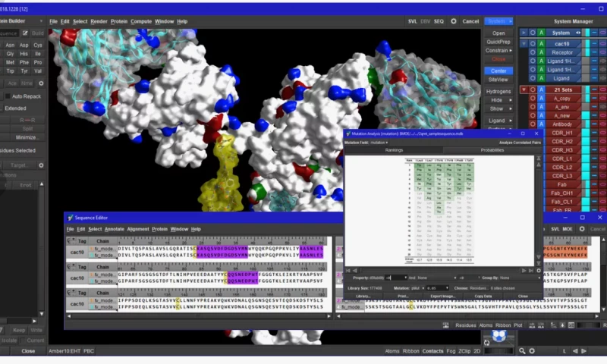607x364 pixels.
Task: Open the SEQ sequence editor button
Action: [x=439, y=21]
